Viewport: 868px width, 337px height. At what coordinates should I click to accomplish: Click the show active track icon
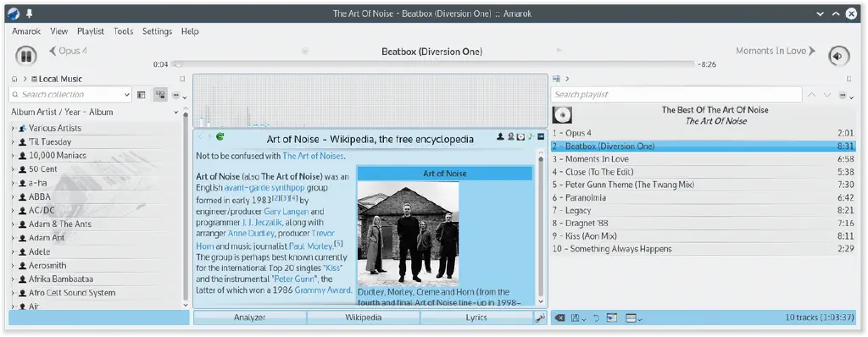point(611,318)
